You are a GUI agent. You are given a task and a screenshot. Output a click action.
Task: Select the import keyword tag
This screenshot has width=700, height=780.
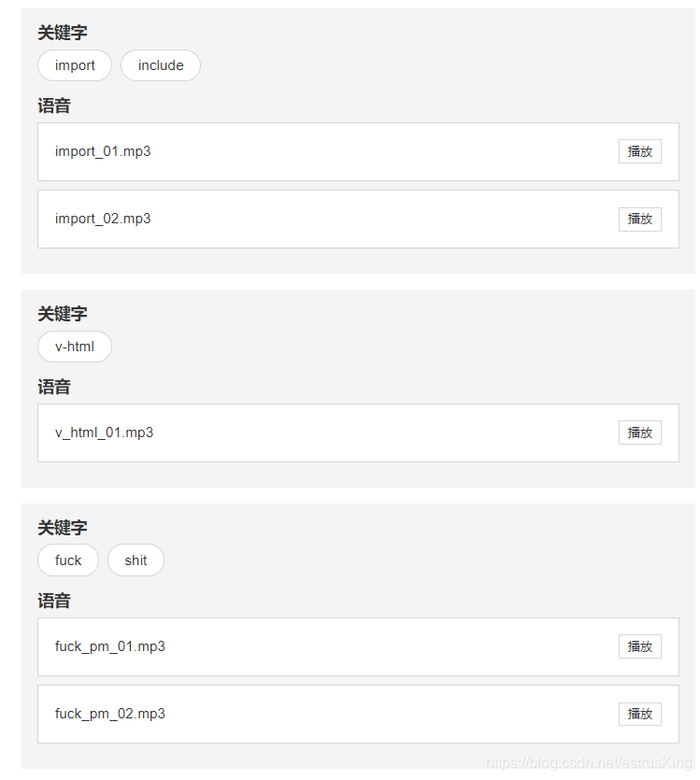[74, 65]
